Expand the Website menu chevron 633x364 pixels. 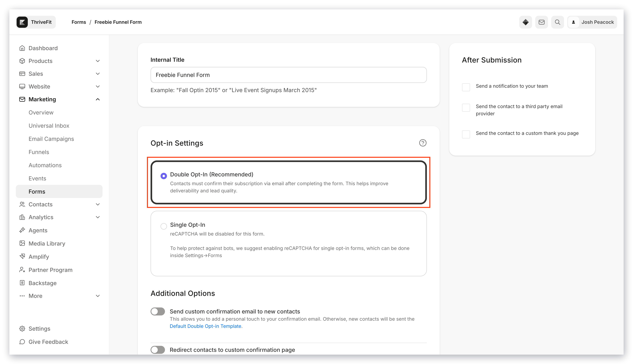(98, 86)
